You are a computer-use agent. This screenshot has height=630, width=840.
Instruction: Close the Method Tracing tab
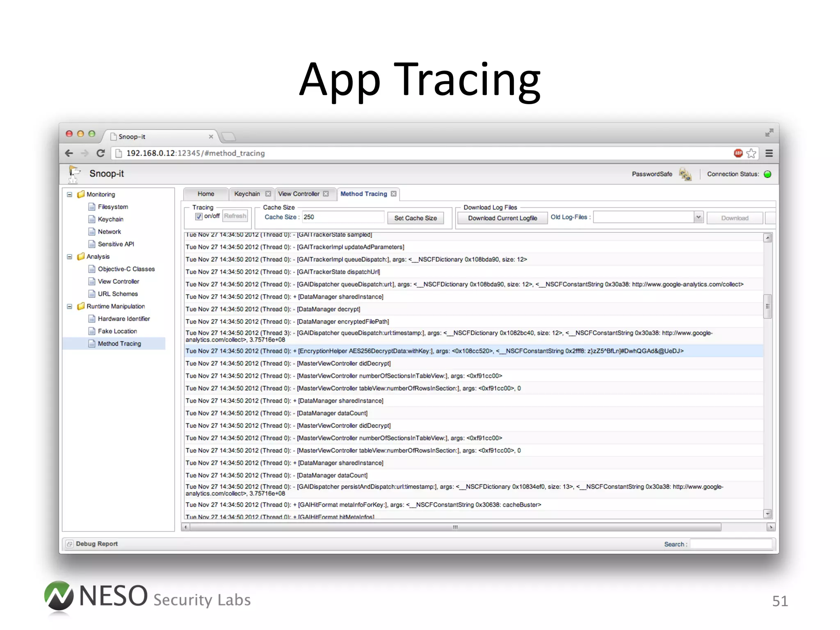(x=393, y=194)
